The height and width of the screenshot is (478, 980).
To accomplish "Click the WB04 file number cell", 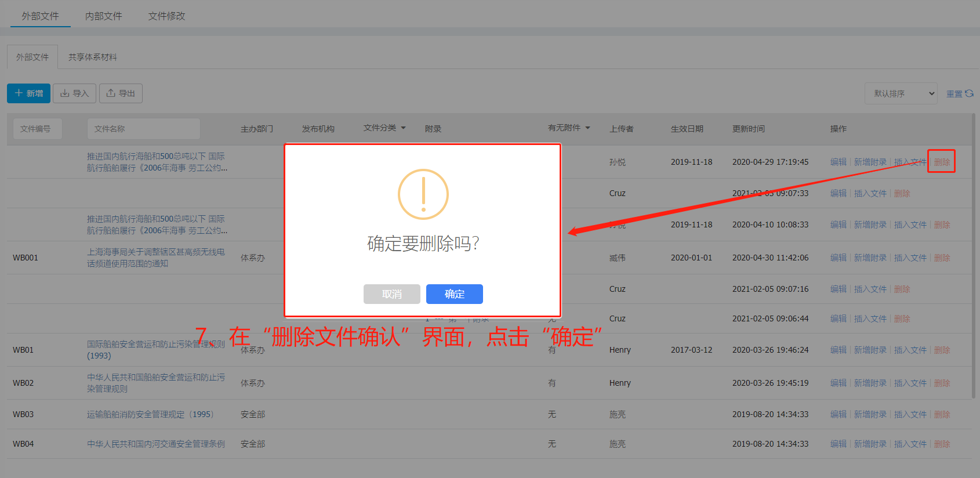I will click(23, 444).
